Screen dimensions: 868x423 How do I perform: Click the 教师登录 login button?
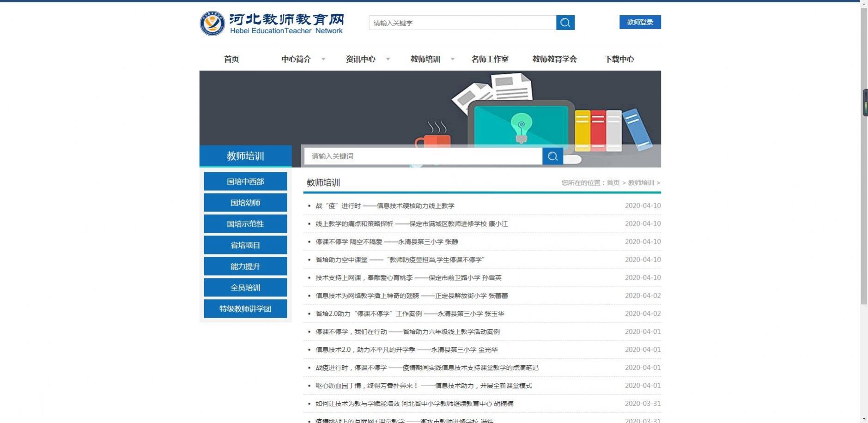coord(640,22)
